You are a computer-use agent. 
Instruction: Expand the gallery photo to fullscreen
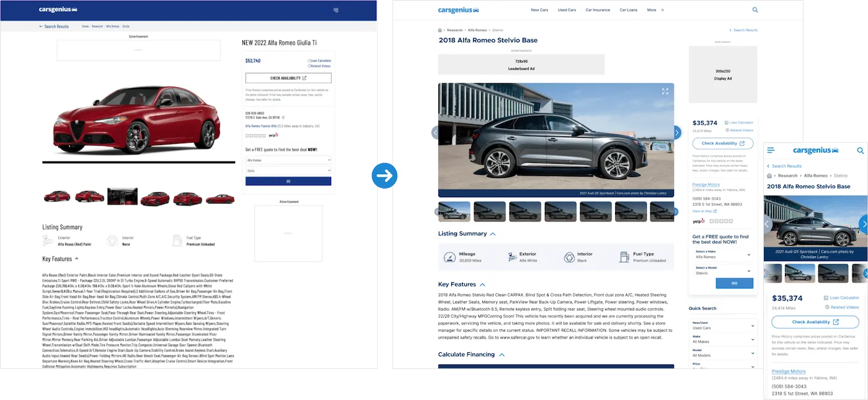click(x=665, y=91)
